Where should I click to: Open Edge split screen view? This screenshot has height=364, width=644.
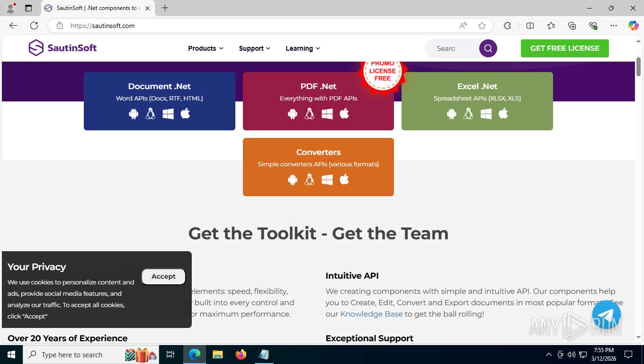pos(530,26)
